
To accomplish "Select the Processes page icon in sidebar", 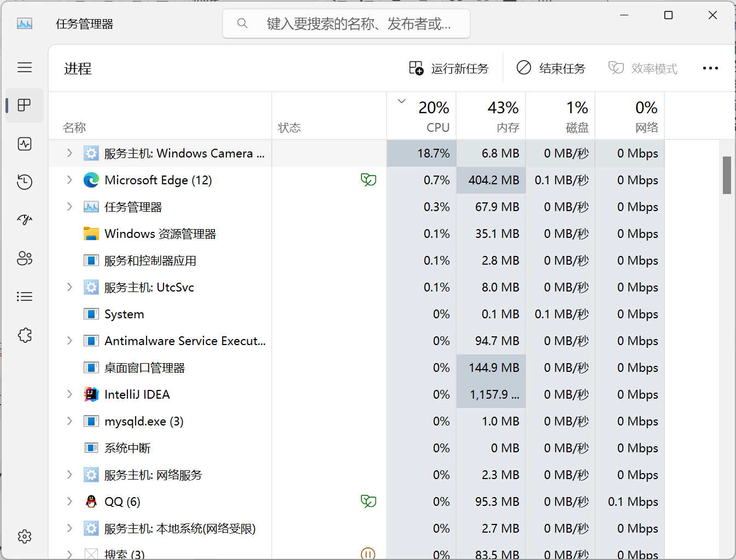I will [25, 105].
